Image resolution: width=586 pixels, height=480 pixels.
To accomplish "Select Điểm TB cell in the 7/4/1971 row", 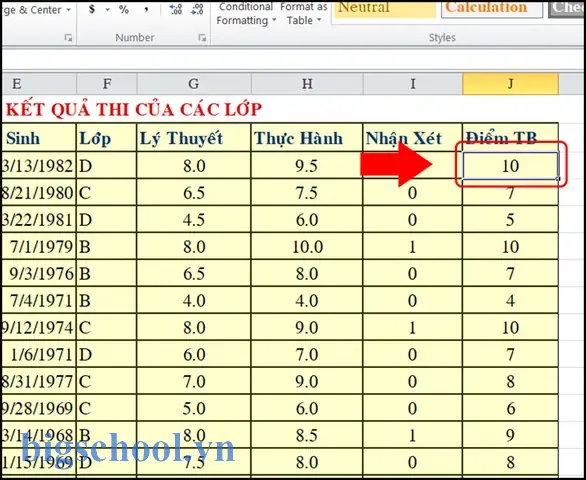I will tap(511, 300).
